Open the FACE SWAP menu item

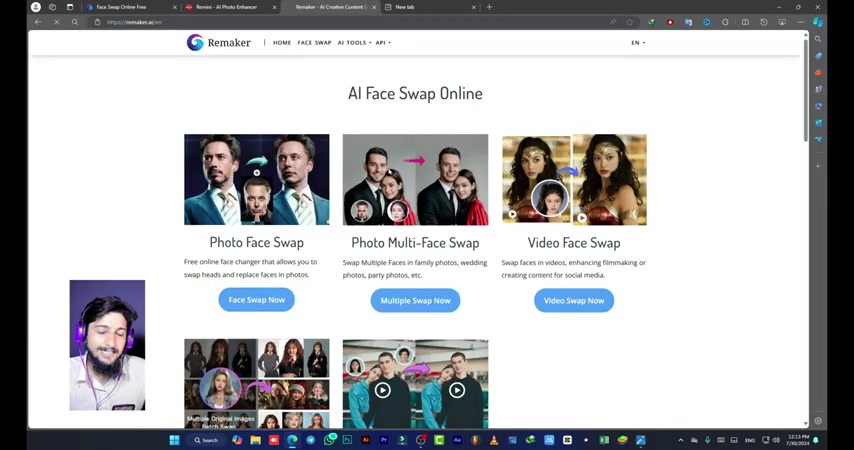pyautogui.click(x=314, y=42)
